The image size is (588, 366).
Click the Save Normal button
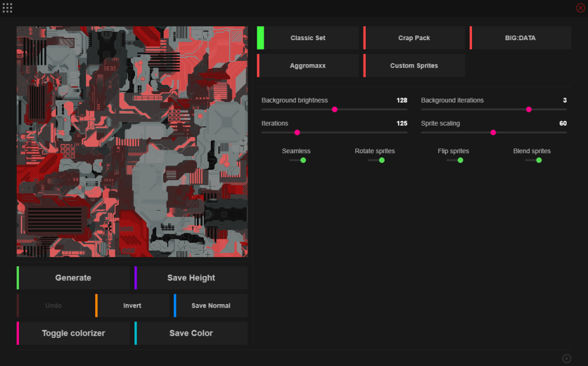(211, 306)
